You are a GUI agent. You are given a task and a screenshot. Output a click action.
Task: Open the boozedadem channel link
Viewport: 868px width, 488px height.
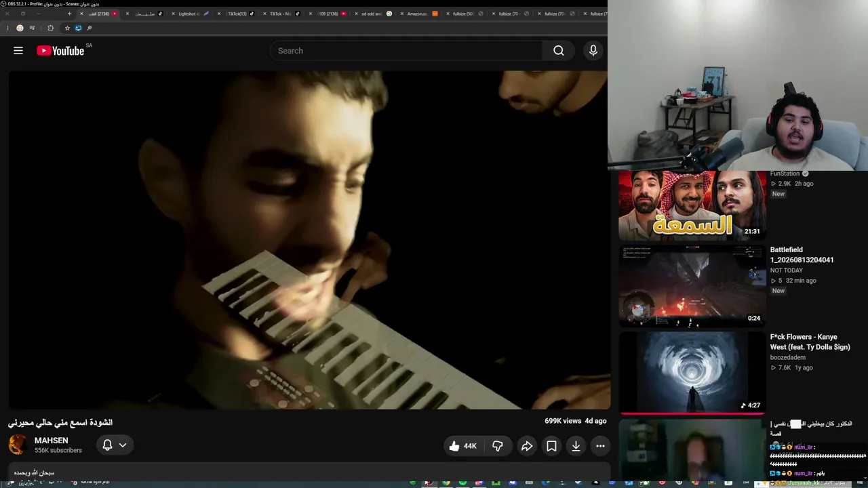tap(788, 357)
